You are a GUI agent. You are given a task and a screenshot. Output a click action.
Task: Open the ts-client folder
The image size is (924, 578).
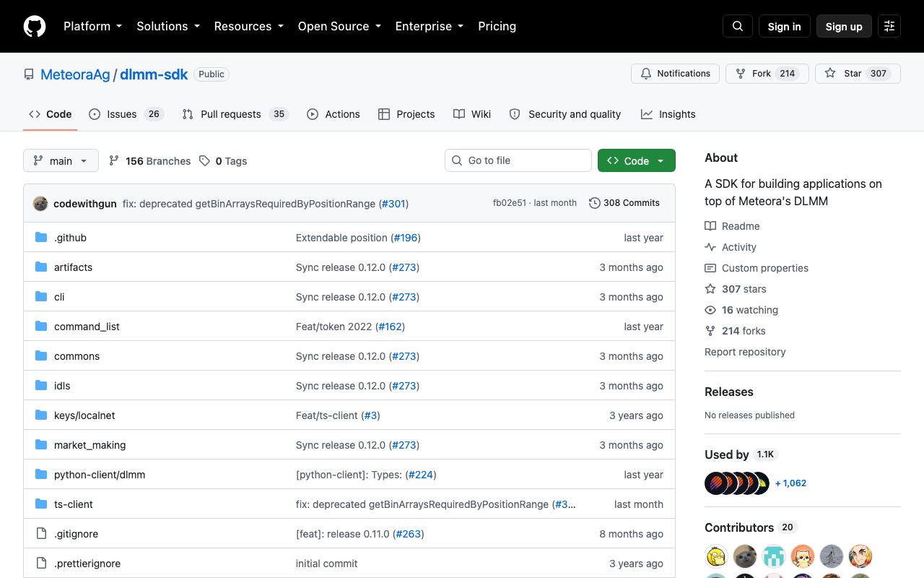coord(74,504)
